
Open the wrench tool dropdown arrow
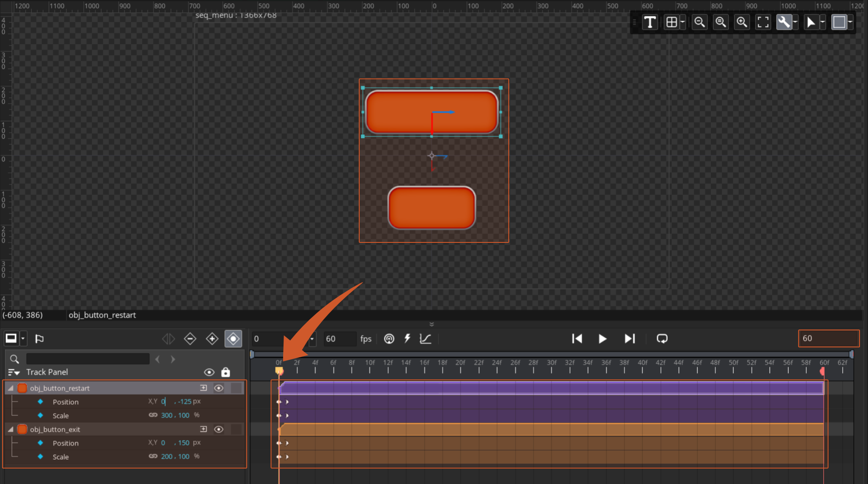point(795,22)
